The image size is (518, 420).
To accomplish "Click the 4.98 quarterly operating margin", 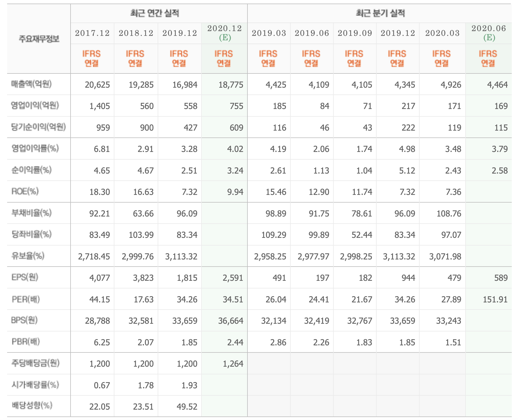I will point(407,149).
